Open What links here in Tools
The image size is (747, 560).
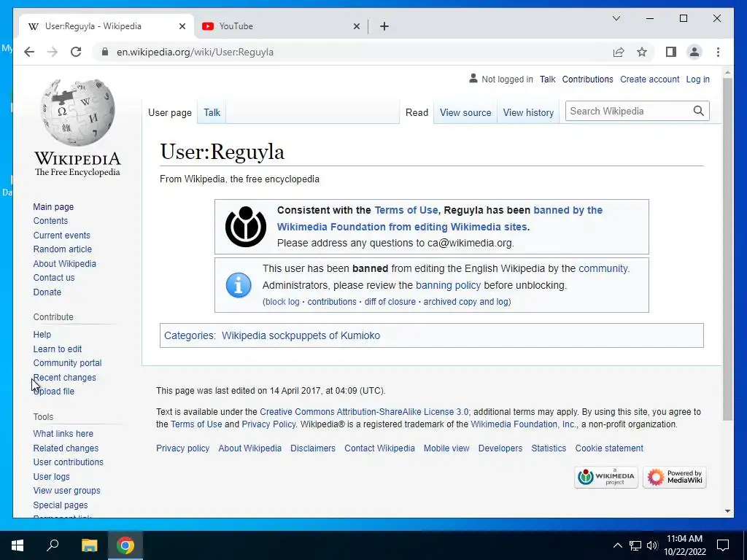coord(63,433)
